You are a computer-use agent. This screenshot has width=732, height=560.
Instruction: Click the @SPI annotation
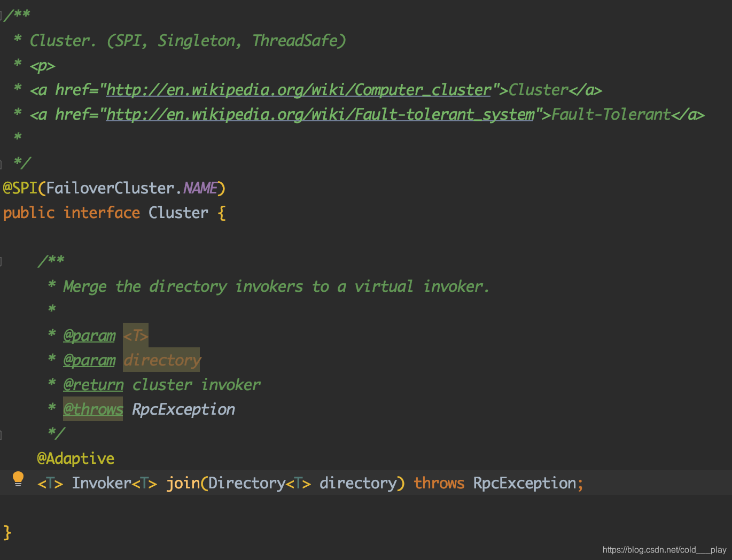pos(20,188)
